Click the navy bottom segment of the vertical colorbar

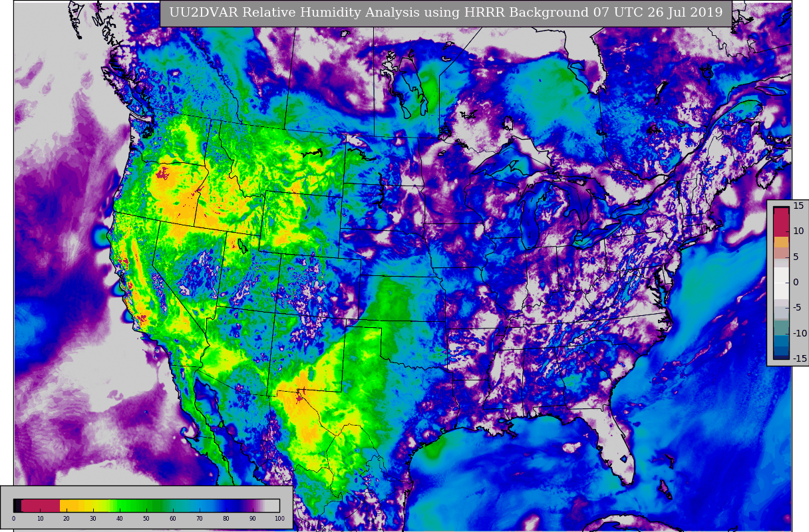point(781,357)
